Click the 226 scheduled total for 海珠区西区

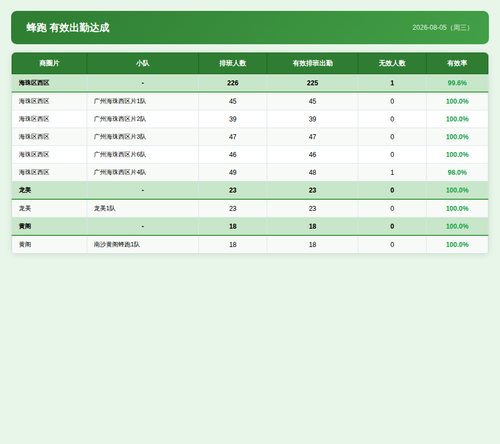click(x=233, y=83)
